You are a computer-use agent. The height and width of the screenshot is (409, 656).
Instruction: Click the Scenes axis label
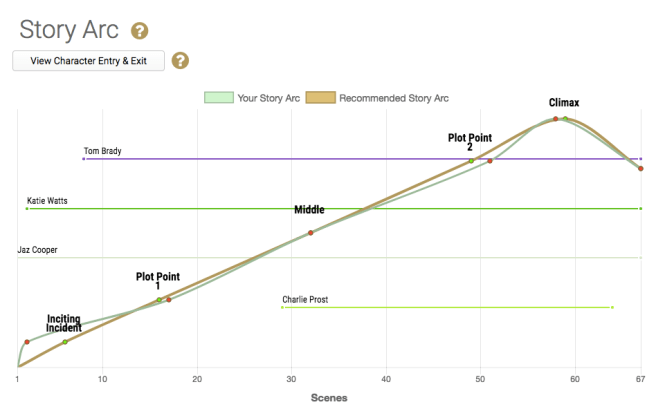point(329,397)
